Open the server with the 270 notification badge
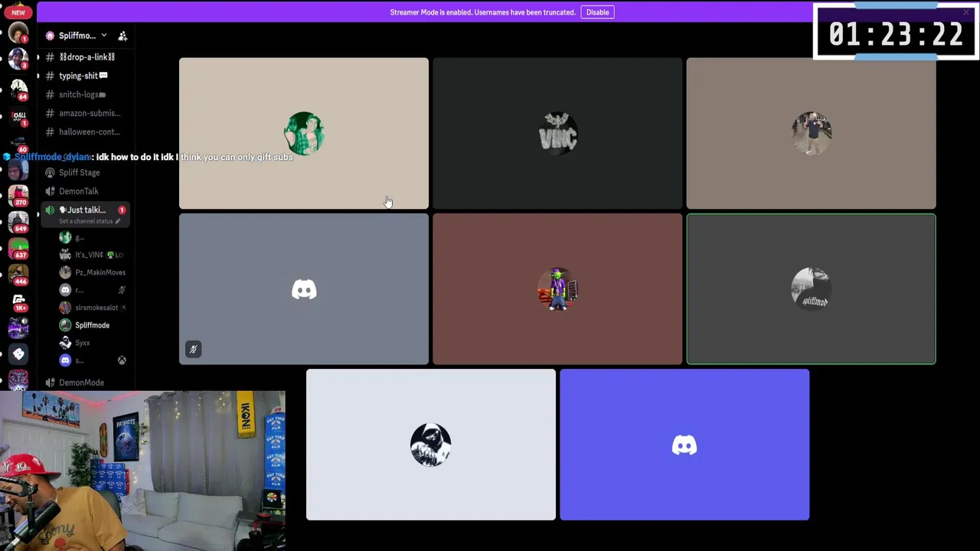 point(18,196)
